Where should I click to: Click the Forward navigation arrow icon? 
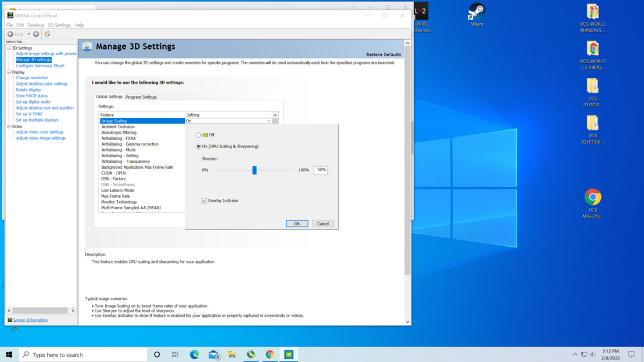point(36,34)
